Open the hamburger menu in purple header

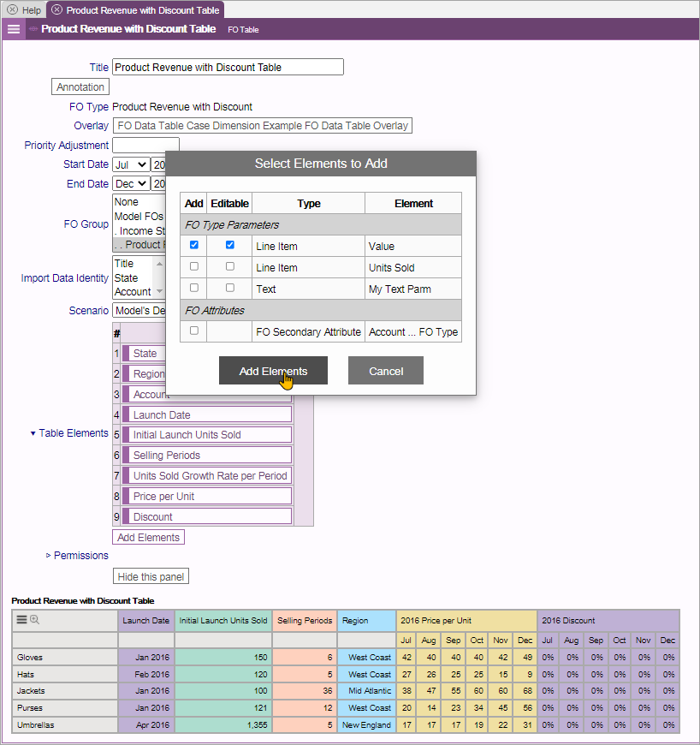pyautogui.click(x=14, y=29)
